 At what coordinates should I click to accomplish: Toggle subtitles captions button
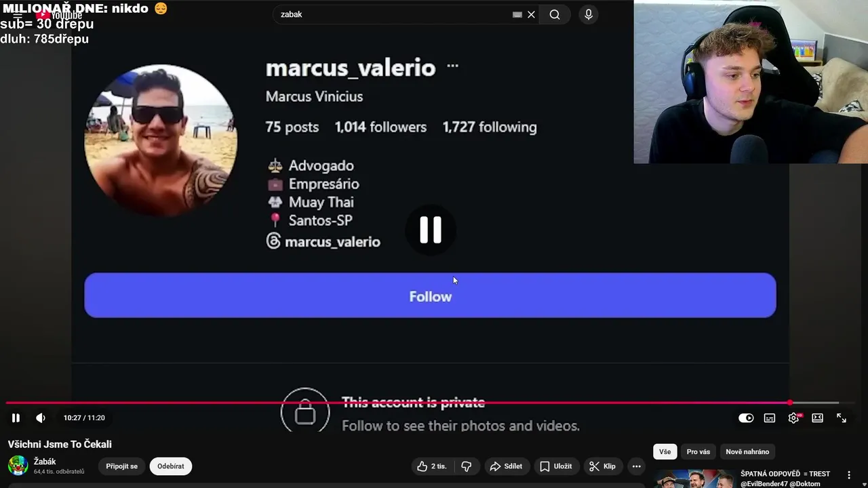point(770,418)
